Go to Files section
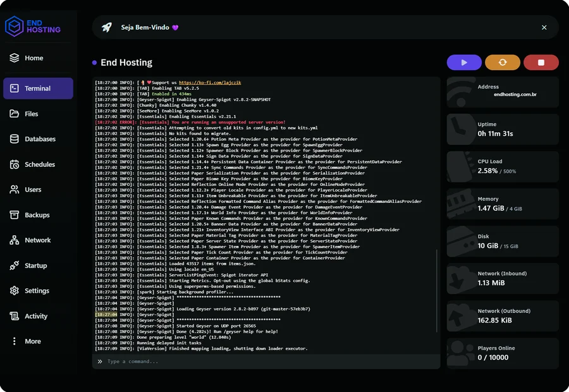The width and height of the screenshot is (569, 392). click(31, 114)
